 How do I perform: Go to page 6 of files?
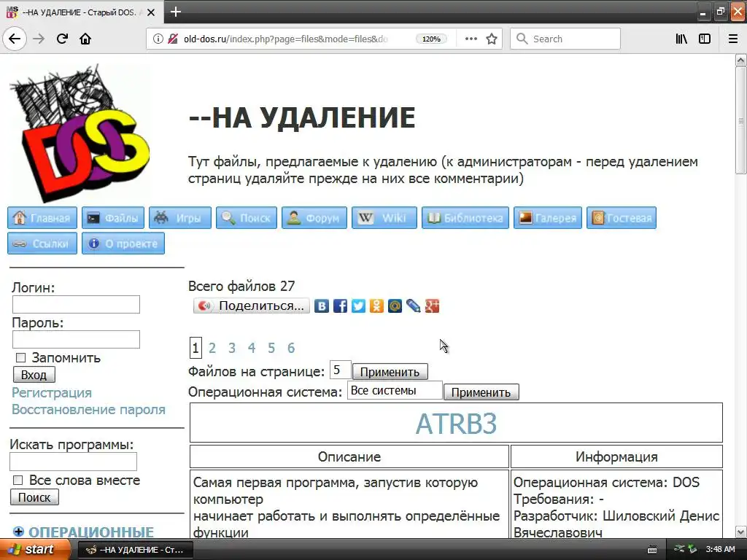coord(291,348)
